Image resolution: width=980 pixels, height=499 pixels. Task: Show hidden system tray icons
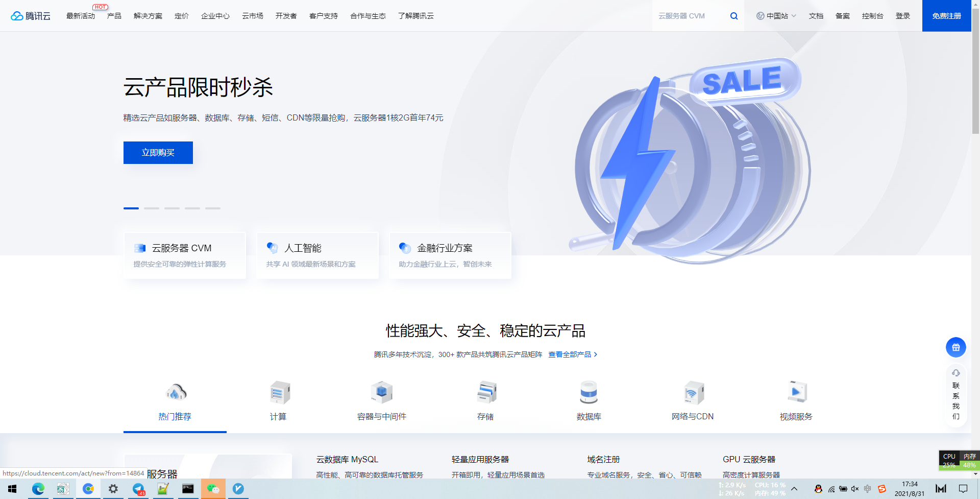(x=794, y=489)
